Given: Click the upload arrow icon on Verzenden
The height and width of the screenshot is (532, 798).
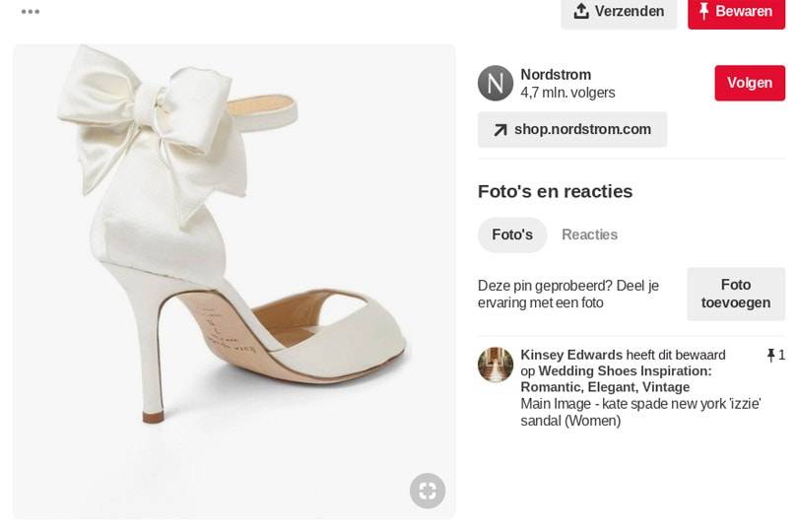Looking at the screenshot, I should [x=581, y=11].
